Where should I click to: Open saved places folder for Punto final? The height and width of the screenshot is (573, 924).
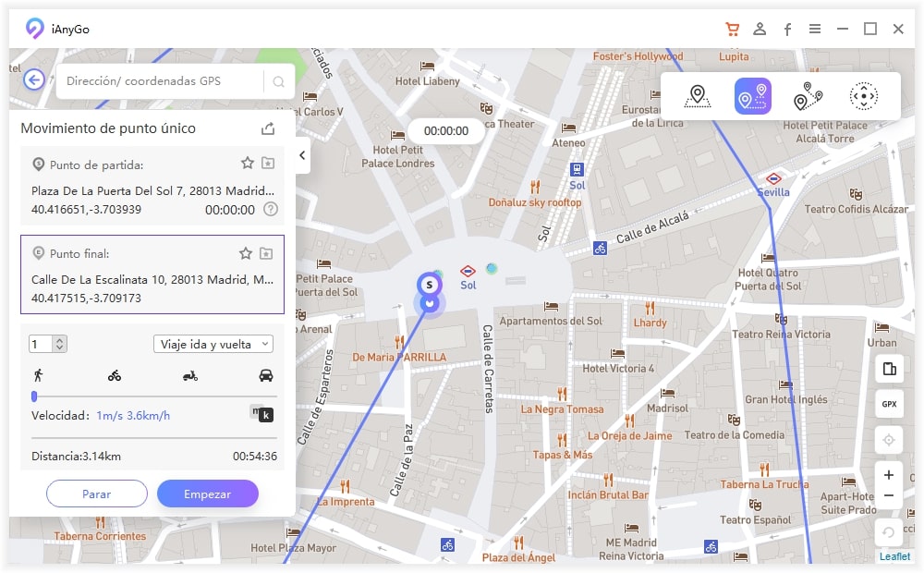(266, 253)
